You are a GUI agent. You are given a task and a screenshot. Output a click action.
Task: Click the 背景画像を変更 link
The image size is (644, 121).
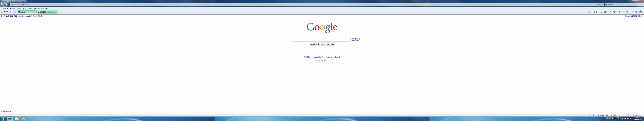point(6,111)
